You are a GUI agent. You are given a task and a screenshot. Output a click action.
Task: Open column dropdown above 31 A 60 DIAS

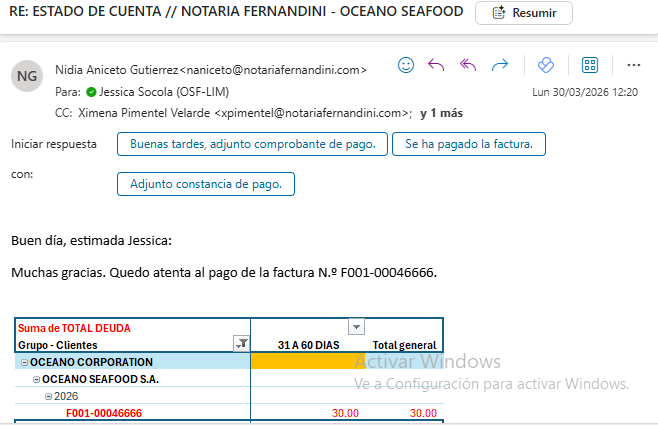click(356, 327)
